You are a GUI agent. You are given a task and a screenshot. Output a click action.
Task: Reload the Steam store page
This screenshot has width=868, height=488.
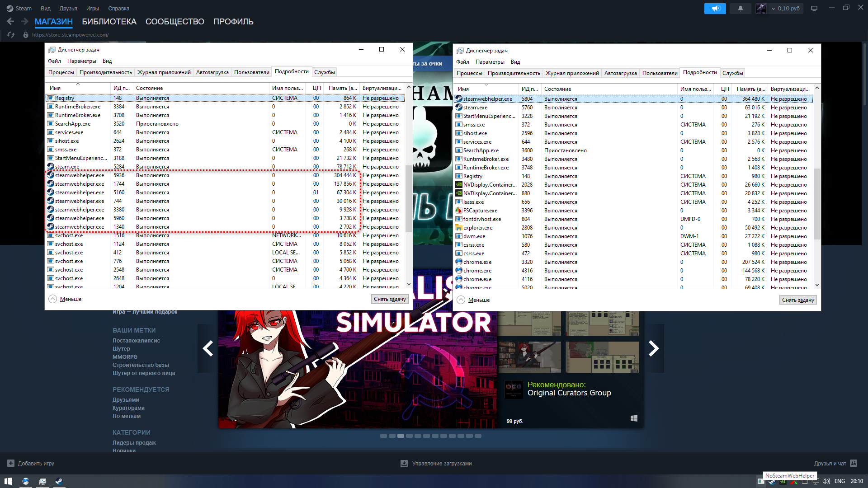tap(11, 35)
